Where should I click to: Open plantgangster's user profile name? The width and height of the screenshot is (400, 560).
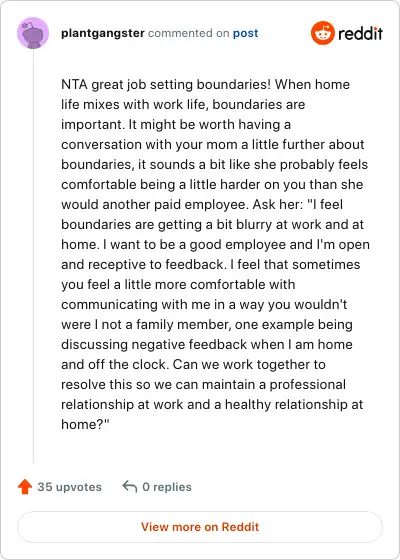103,33
